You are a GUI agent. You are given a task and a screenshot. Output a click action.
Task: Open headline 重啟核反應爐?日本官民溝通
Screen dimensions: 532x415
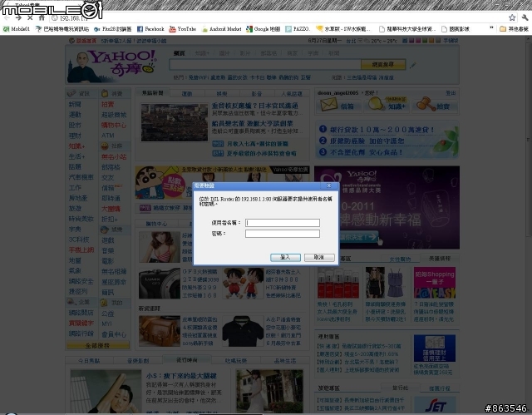(255, 106)
